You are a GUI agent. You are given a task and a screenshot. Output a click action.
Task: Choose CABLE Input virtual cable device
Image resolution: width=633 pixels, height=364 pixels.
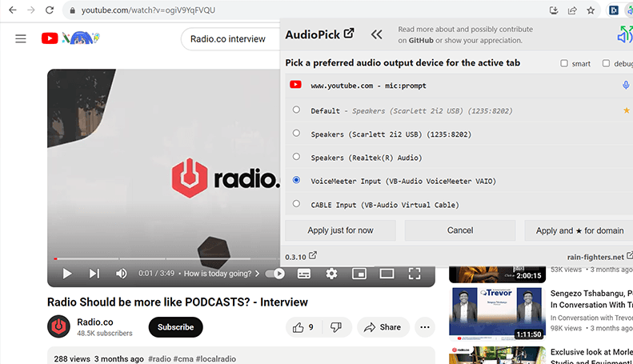pyautogui.click(x=296, y=204)
